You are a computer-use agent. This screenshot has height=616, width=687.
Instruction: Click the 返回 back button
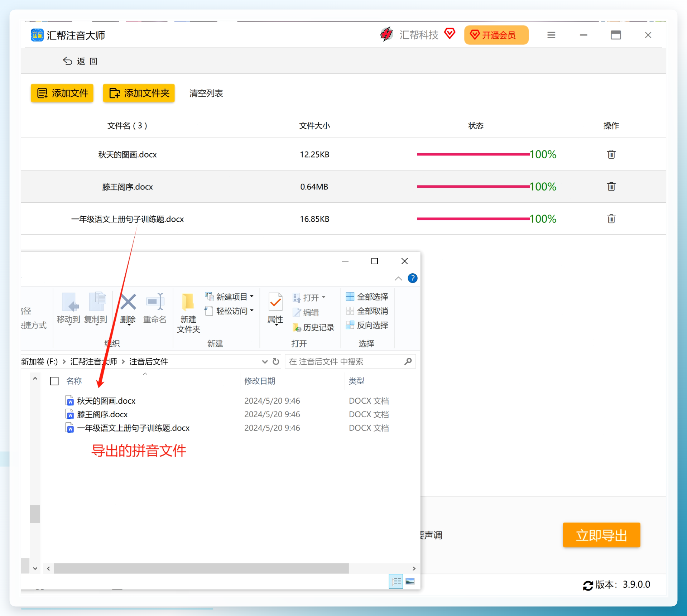click(x=80, y=61)
